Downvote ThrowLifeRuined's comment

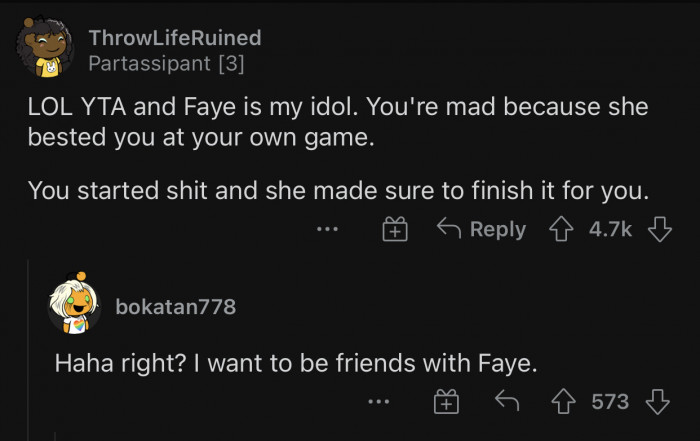coord(657,229)
